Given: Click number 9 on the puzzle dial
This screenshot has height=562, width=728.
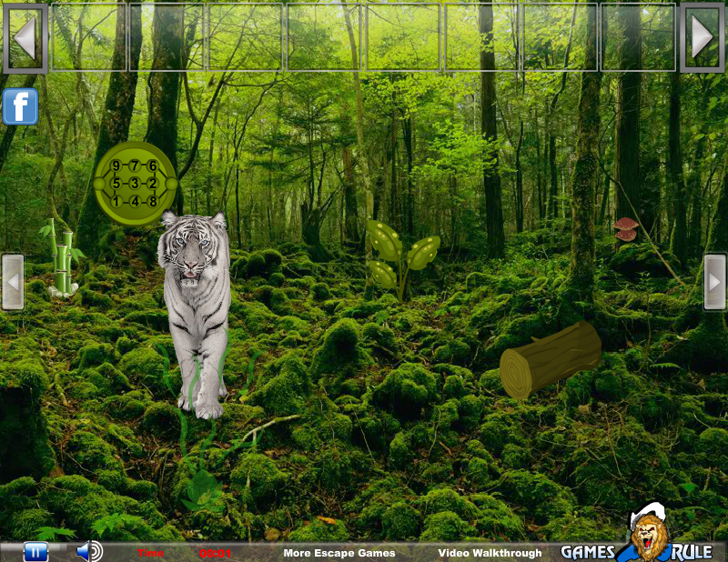Looking at the screenshot, I should pos(116,166).
